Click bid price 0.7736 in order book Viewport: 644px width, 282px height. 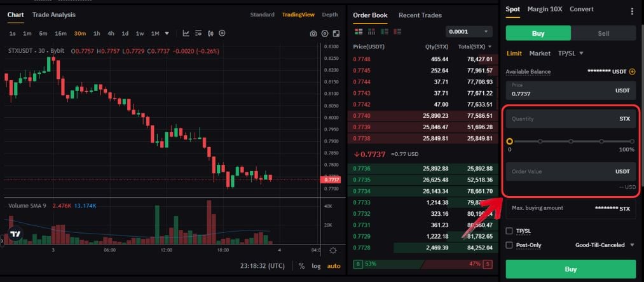362,169
